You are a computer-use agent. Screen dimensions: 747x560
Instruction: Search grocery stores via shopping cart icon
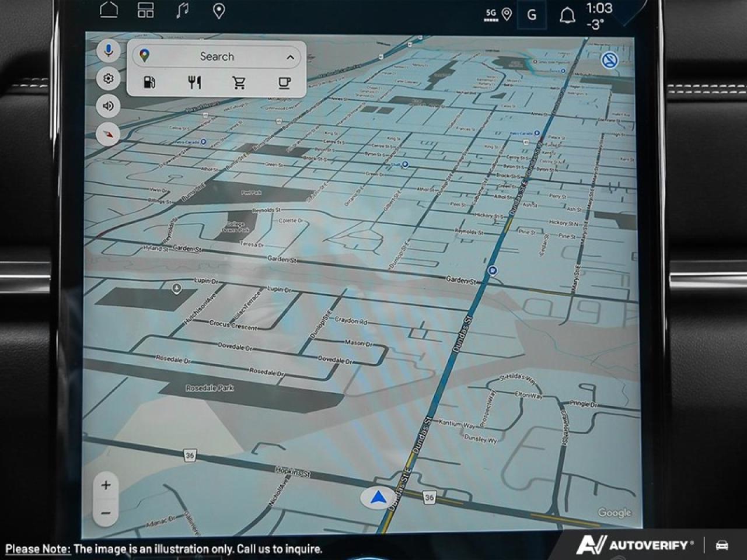point(239,82)
